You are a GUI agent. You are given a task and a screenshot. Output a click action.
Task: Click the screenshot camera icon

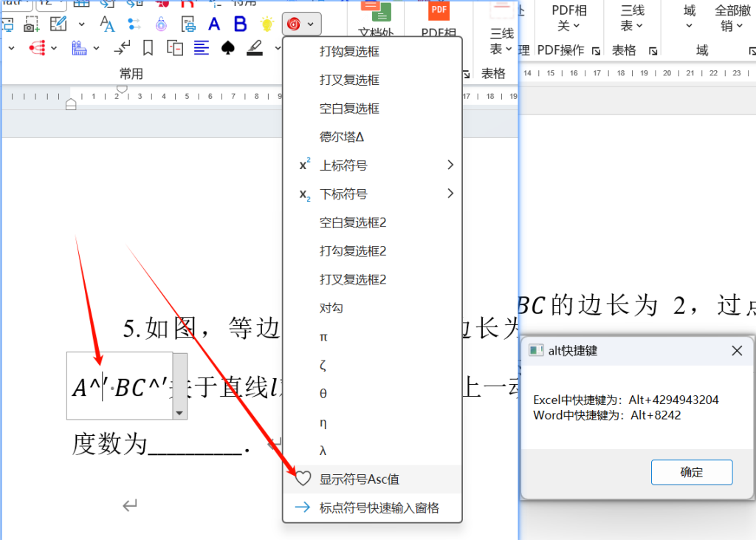click(x=31, y=24)
